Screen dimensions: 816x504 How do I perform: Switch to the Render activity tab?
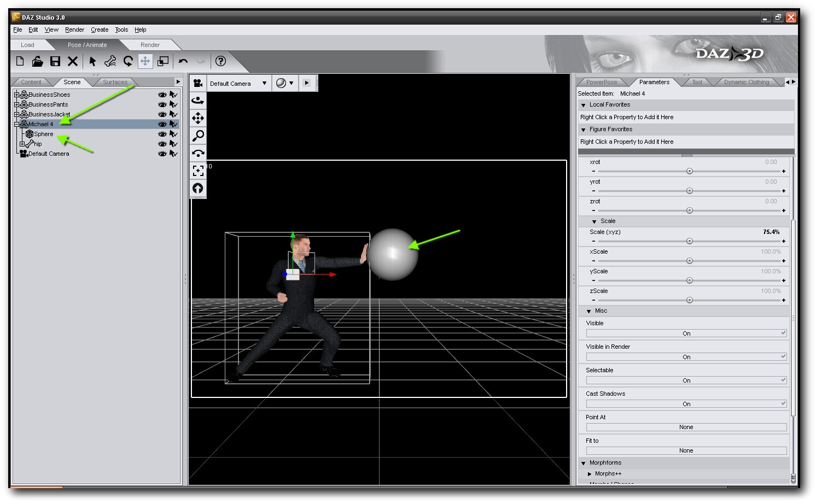click(150, 45)
